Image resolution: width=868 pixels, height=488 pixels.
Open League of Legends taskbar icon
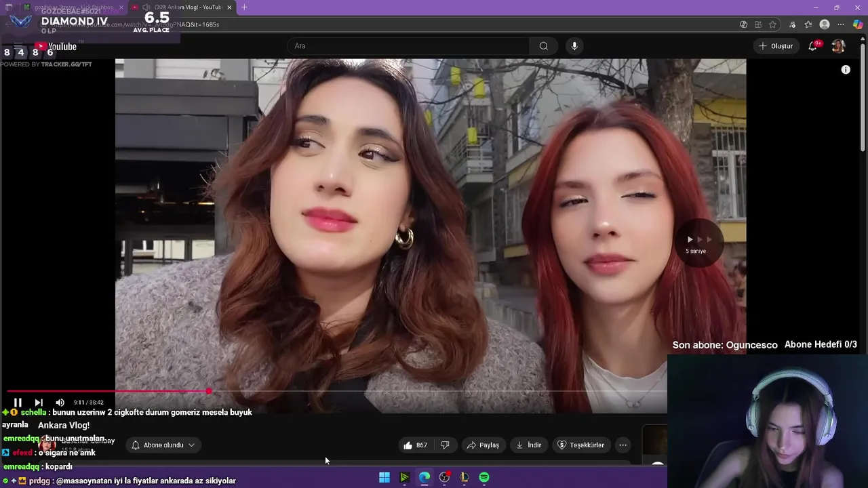coord(465,477)
